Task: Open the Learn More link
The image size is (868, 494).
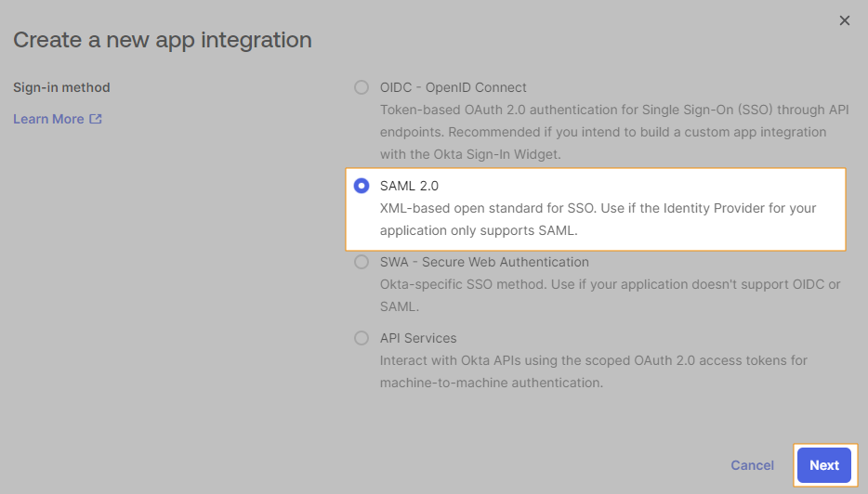Action: coord(48,119)
